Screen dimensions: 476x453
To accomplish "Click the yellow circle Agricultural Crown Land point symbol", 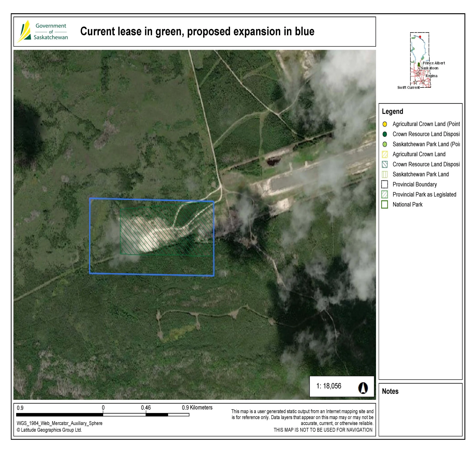I will point(385,124).
